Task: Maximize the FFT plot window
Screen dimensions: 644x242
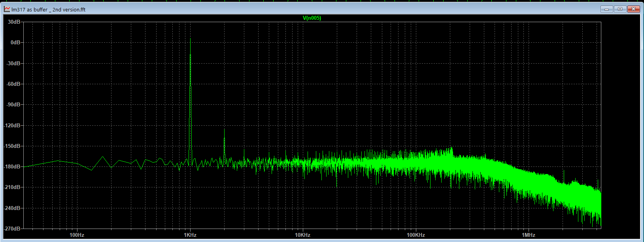Action: click(620, 9)
